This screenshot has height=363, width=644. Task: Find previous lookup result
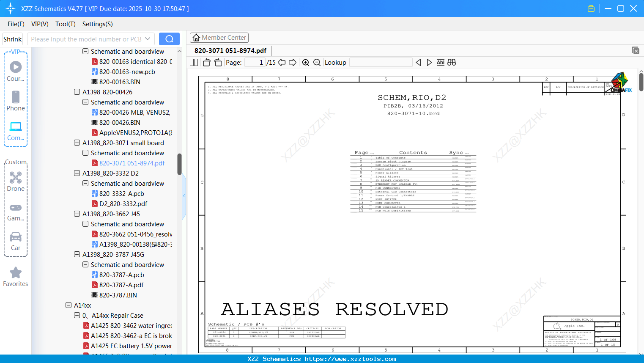418,62
